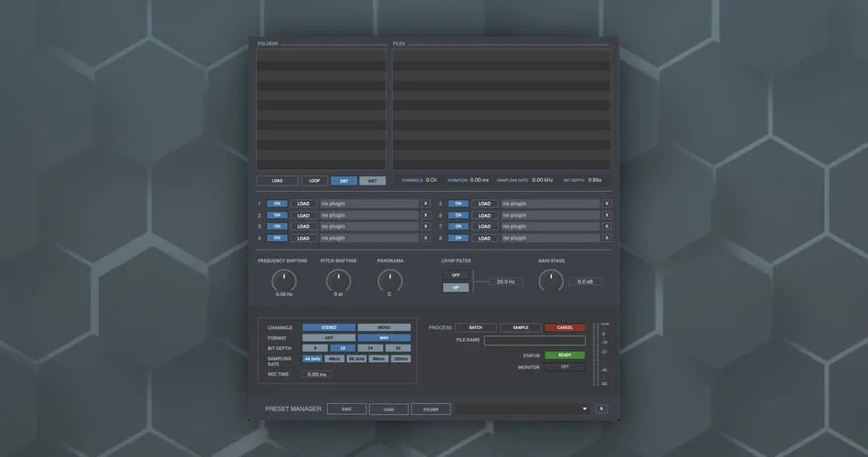Clear plugin slot 2 with its X button

tap(426, 215)
